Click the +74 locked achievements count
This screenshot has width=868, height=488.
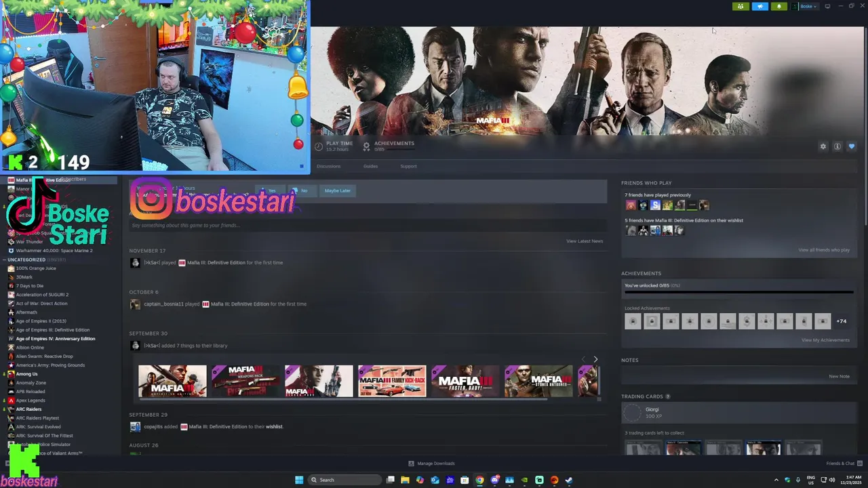[842, 321]
